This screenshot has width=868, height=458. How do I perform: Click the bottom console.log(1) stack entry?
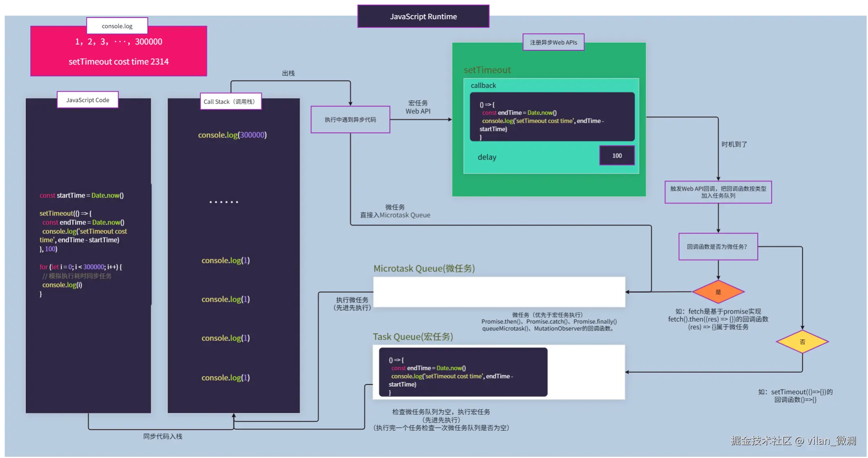[225, 378]
